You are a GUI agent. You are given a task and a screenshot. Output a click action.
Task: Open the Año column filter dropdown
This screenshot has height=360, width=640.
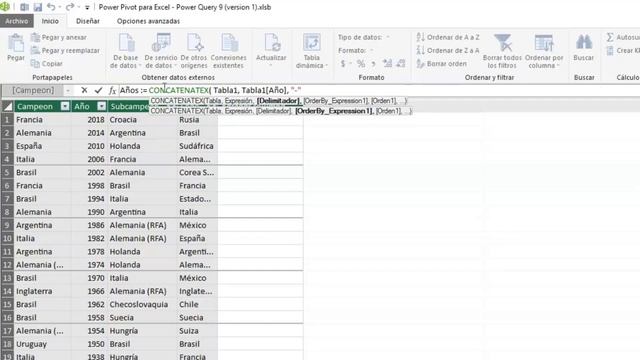[102, 107]
